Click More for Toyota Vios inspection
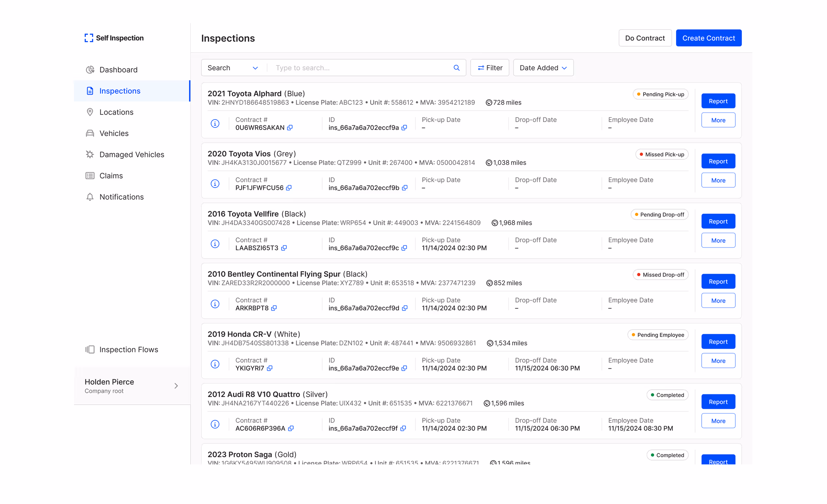The height and width of the screenshot is (504, 827). (718, 180)
